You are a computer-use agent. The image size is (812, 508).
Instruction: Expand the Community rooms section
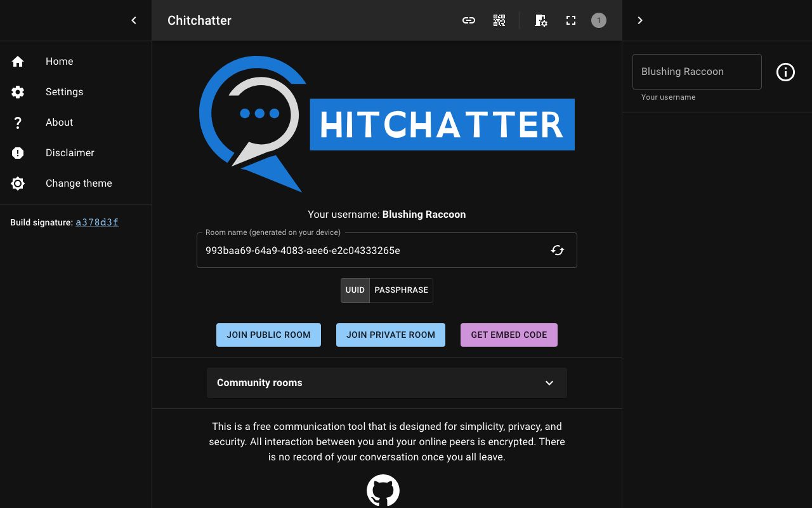(x=387, y=383)
